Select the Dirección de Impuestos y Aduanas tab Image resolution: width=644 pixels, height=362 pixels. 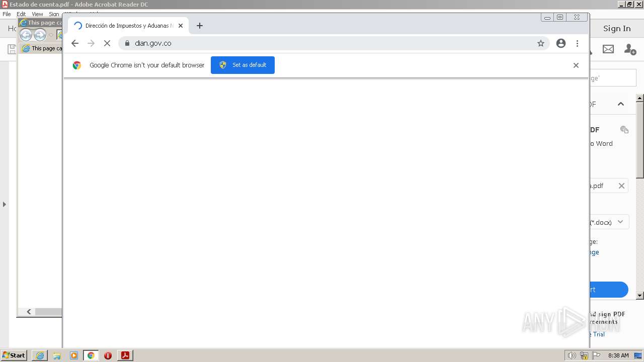128,26
